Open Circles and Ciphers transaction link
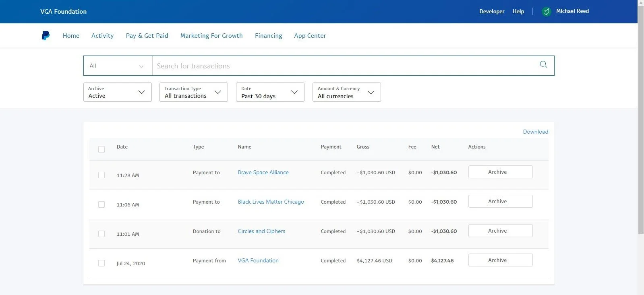 tap(261, 231)
